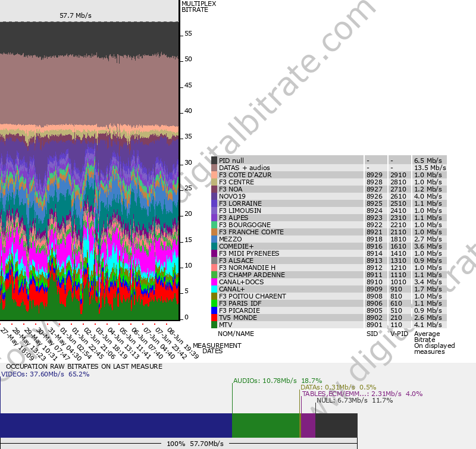
Task: Choose the cyan CANAL+ legend swatch
Action: [x=214, y=289]
